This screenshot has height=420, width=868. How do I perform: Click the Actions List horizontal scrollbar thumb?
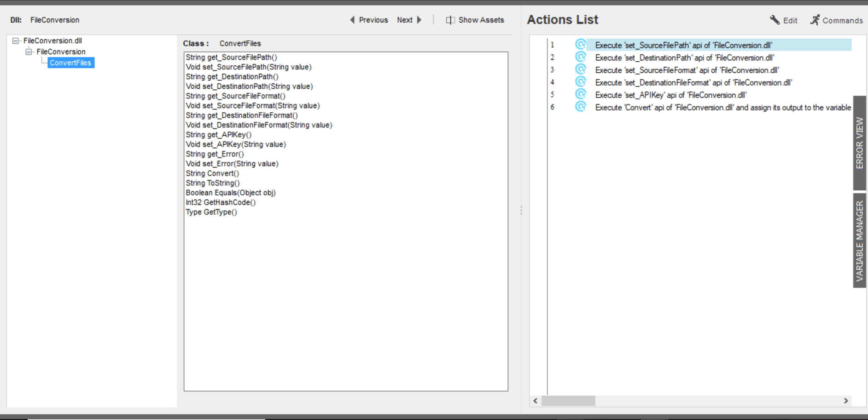(568, 401)
